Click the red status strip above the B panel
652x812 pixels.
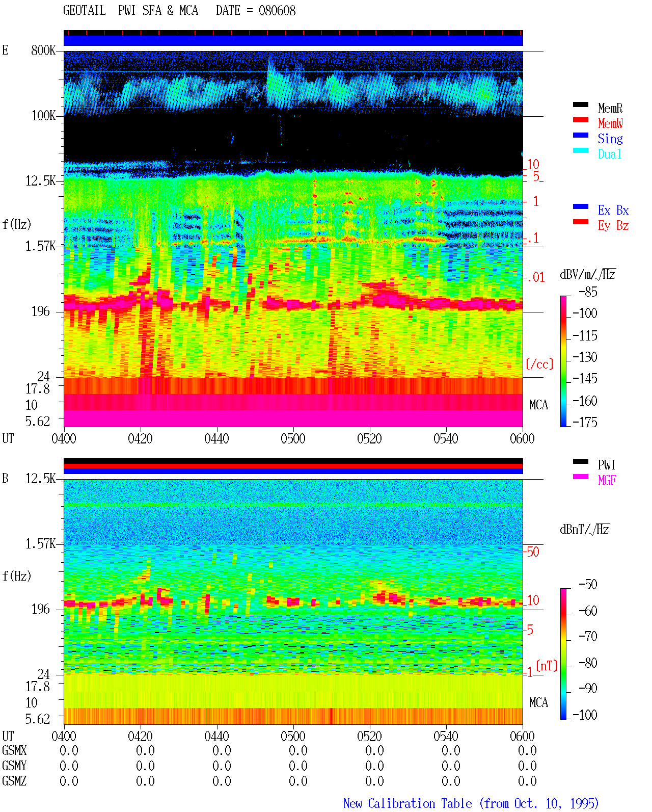tap(293, 466)
